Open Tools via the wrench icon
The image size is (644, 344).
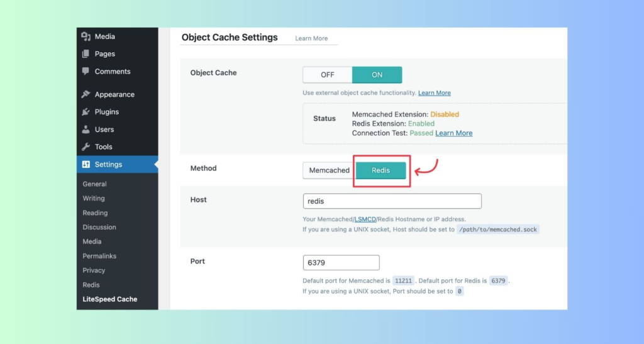coord(86,147)
